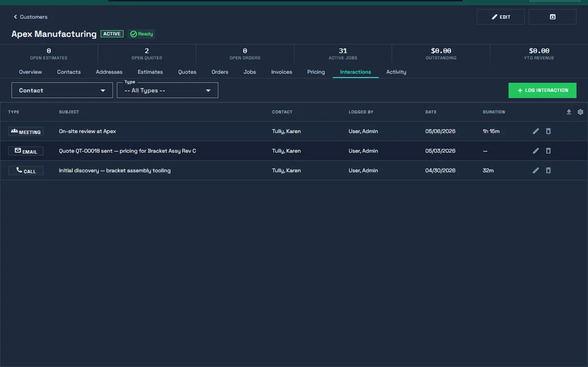Open the Jobs tab
Viewport: 588px width, 367px height.
[x=250, y=72]
